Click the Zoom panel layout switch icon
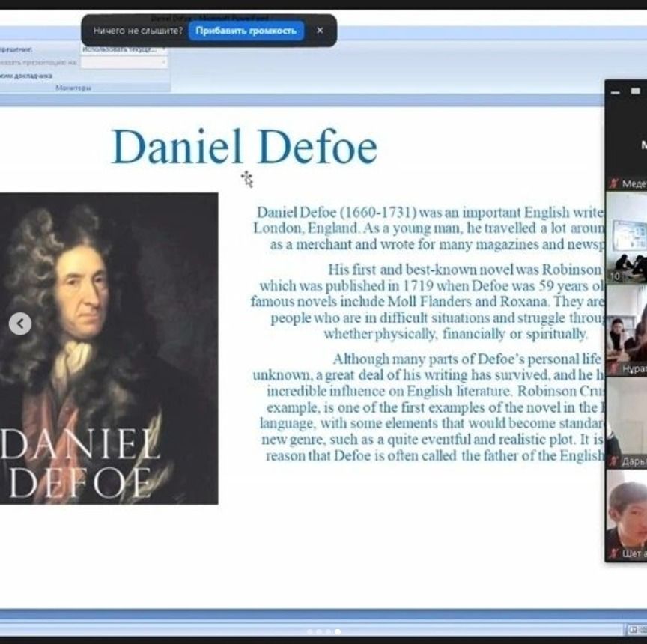 pos(636,92)
